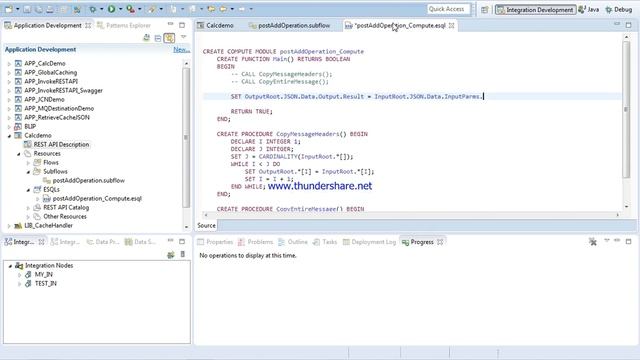Click the Application Development tree vertical scrollbar
Screen dimensions: 640x360
[186, 138]
